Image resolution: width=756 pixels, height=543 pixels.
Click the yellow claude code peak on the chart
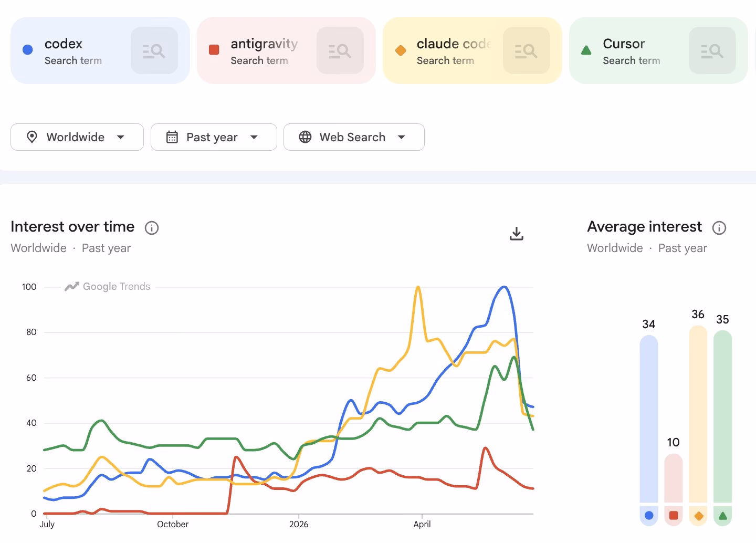coord(418,287)
